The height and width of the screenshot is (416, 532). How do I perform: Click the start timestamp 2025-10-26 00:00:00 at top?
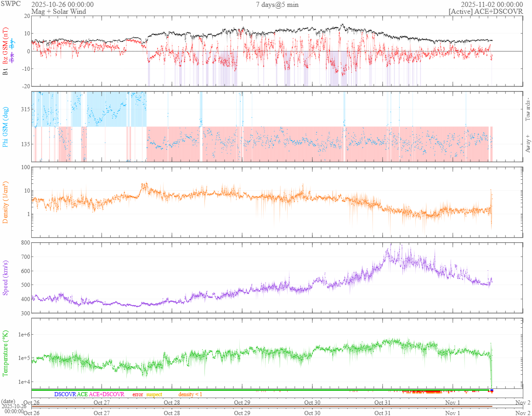[x=62, y=5]
